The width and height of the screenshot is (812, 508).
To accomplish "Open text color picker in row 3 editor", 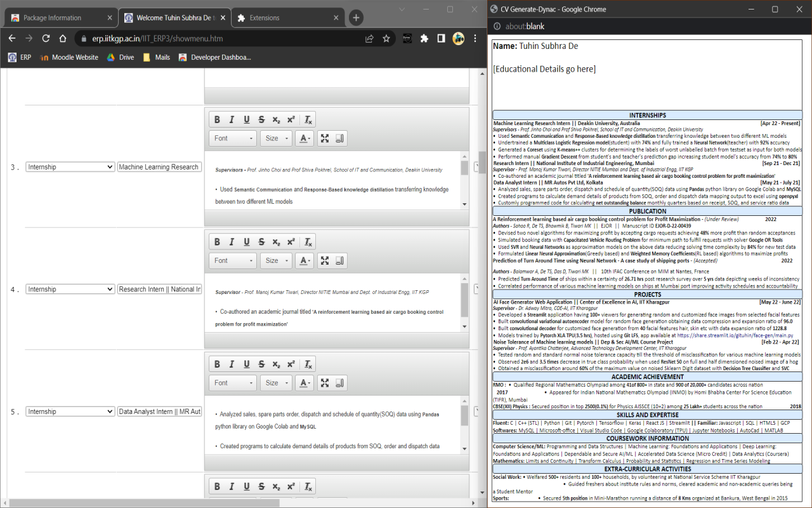I will pyautogui.click(x=305, y=138).
